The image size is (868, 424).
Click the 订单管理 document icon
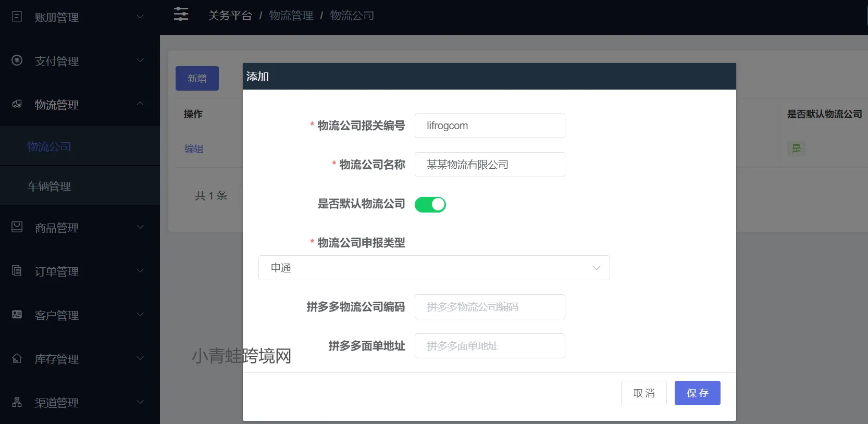(17, 271)
